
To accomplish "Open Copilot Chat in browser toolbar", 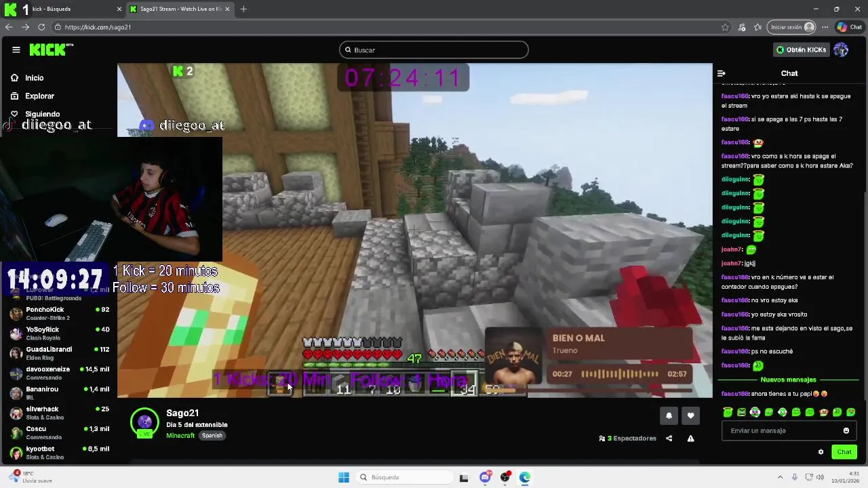I will tap(849, 27).
